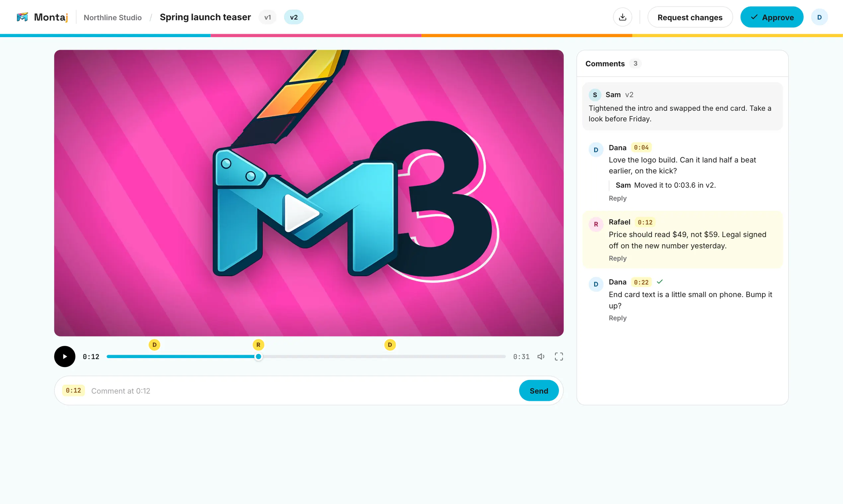Open the Northline Studio breadcrumb
Viewport: 843px width, 504px height.
click(113, 17)
